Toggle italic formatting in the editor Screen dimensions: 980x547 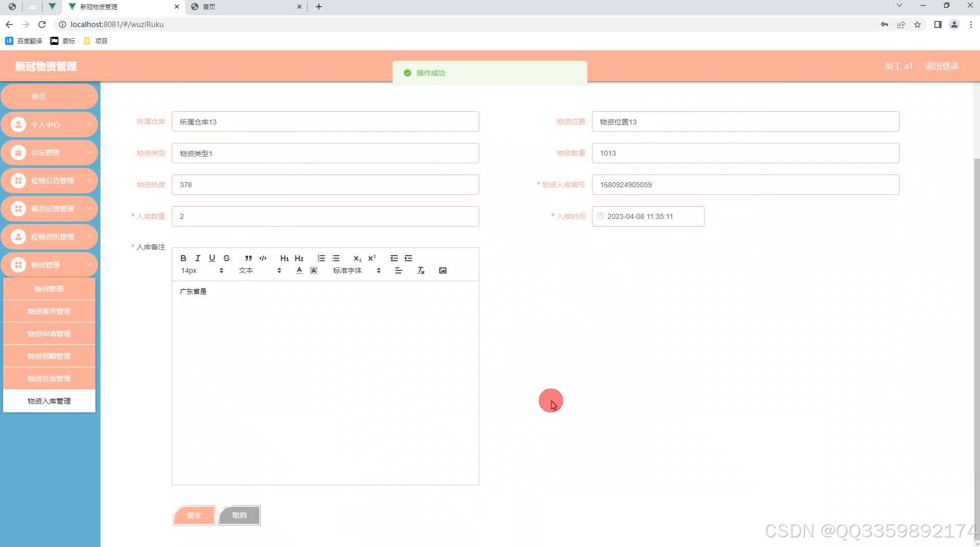tap(198, 258)
